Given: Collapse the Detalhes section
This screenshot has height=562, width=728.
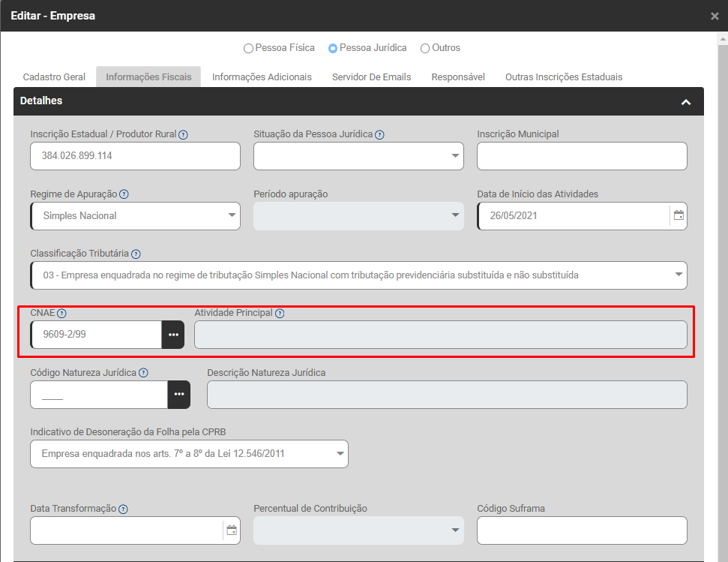Looking at the screenshot, I should [x=685, y=101].
